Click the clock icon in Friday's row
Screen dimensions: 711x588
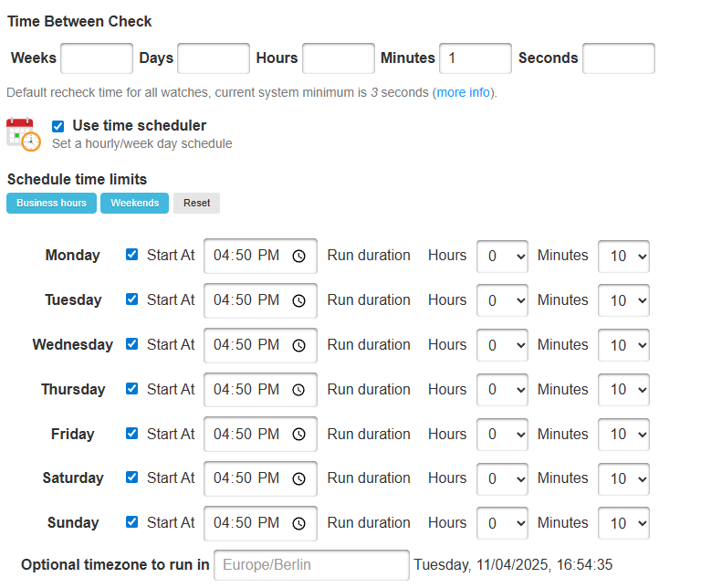pos(298,435)
